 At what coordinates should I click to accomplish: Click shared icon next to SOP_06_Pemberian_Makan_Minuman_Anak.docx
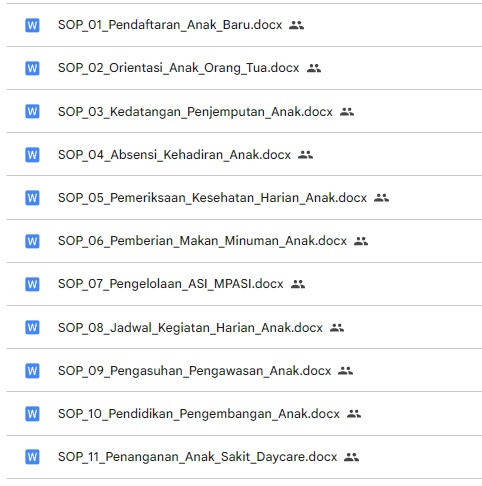pyautogui.click(x=361, y=241)
